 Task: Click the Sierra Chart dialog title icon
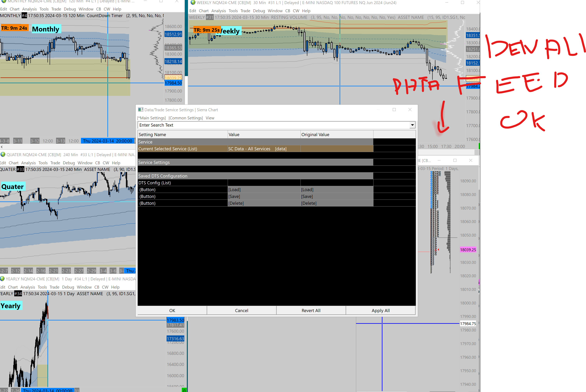pyautogui.click(x=140, y=109)
